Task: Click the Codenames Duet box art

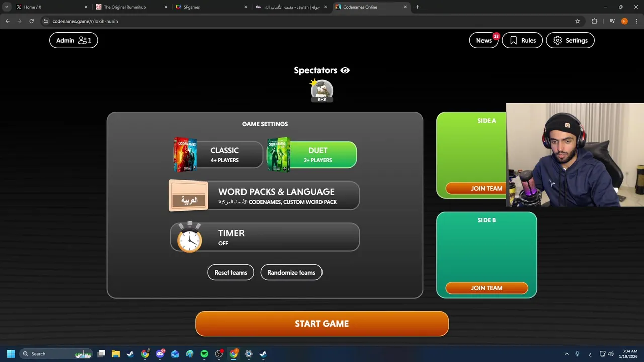Action: (x=278, y=155)
